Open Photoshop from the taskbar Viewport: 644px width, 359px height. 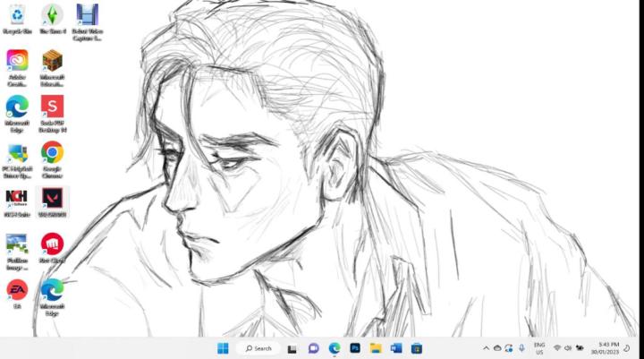(x=355, y=348)
